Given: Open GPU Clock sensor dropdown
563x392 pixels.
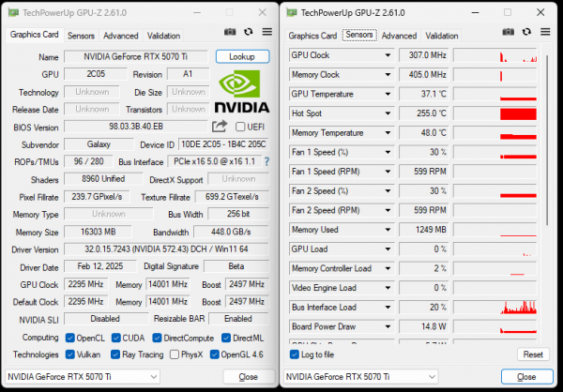Looking at the screenshot, I should 388,55.
